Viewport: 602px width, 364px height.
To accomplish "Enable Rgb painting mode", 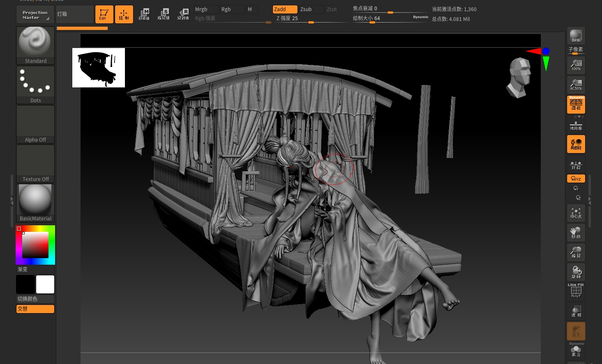I will pos(232,9).
